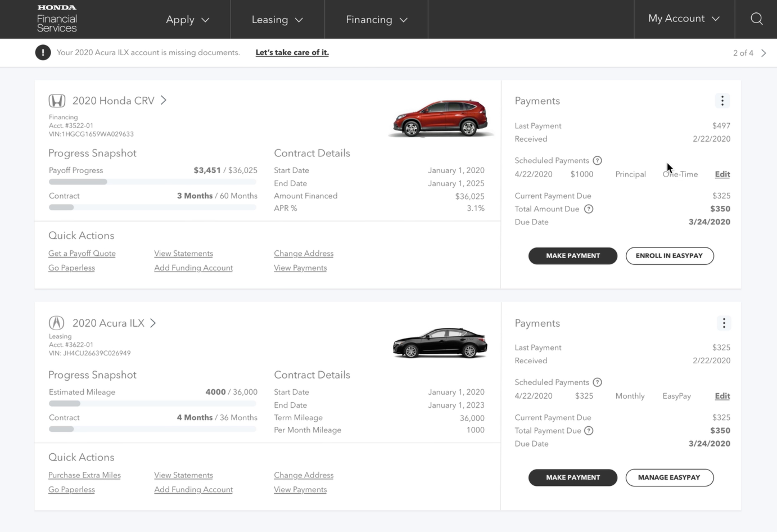Click Acura ILX 'Acct. #3622-01' text
777x532 pixels.
pos(71,345)
